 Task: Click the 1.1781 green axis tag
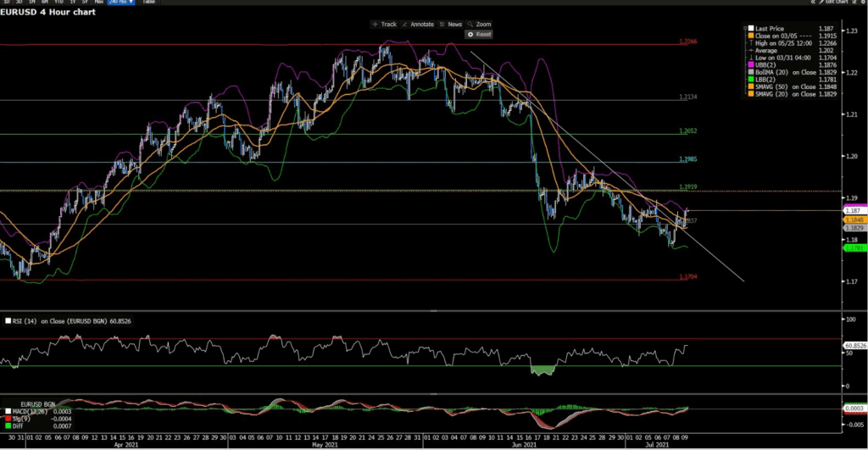[855, 248]
